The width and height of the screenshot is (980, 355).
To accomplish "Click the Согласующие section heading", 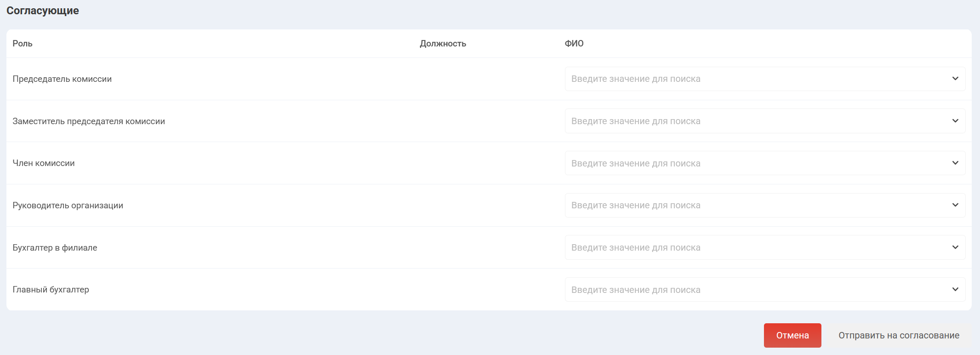I will click(x=43, y=11).
